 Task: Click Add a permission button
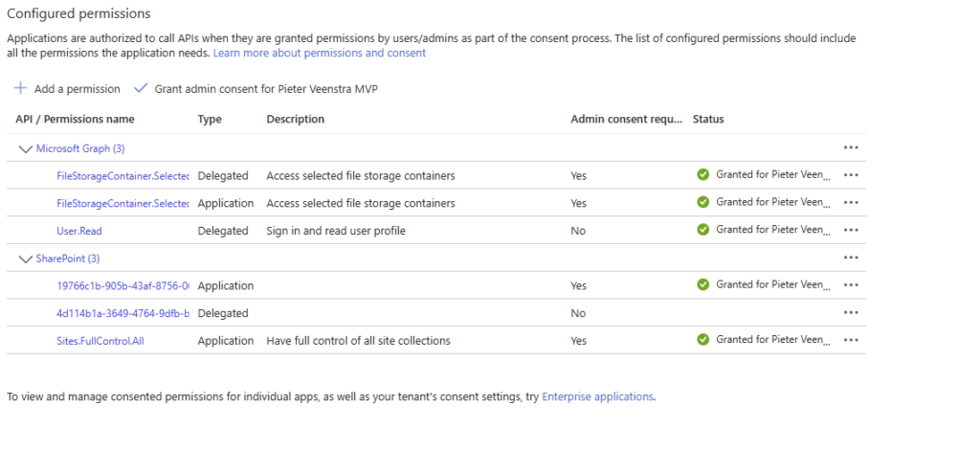click(x=68, y=89)
